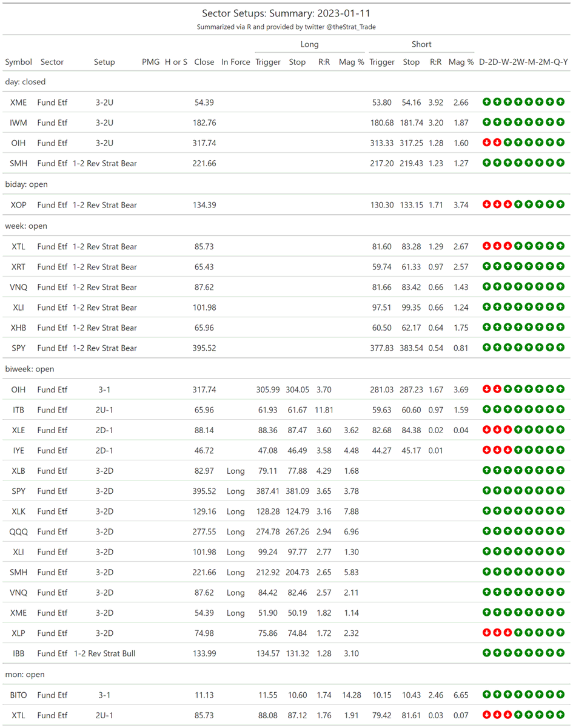Viewport: 573px width, 728px height.
Task: Select the first green up arrow in the ITB row
Action: pos(487,410)
